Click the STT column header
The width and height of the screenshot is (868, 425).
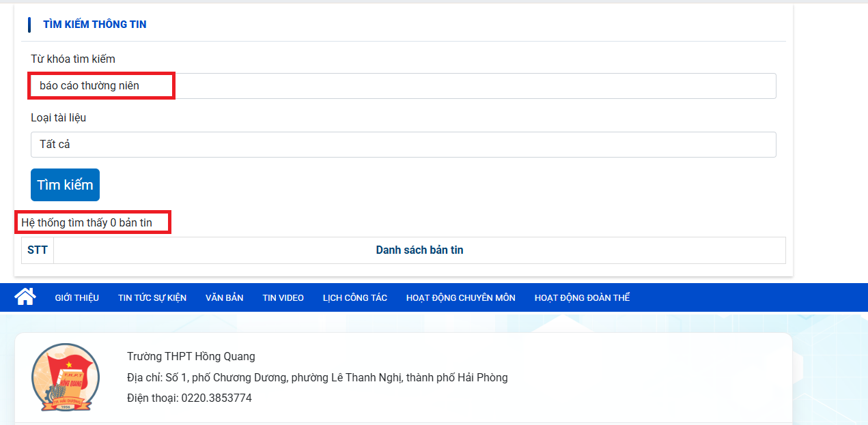[38, 250]
